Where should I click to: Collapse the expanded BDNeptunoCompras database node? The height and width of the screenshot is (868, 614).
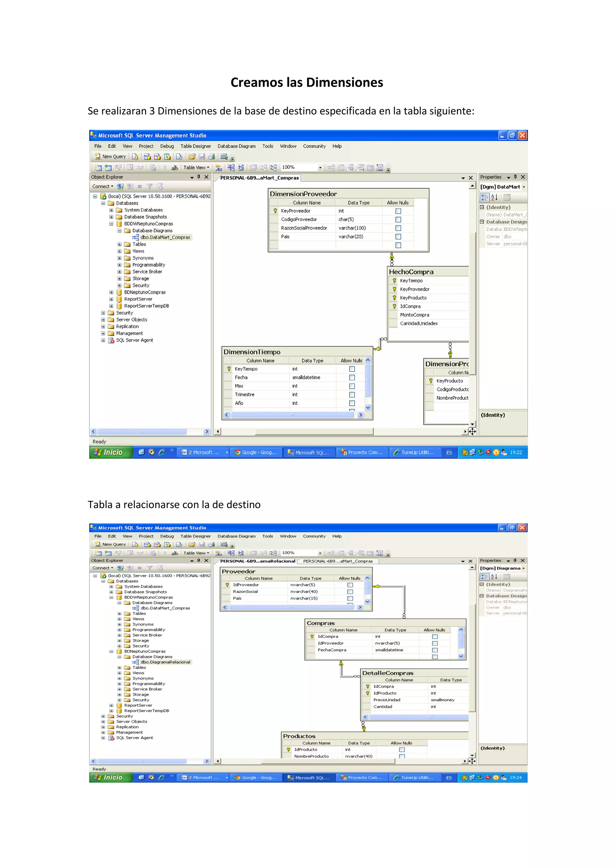111,651
